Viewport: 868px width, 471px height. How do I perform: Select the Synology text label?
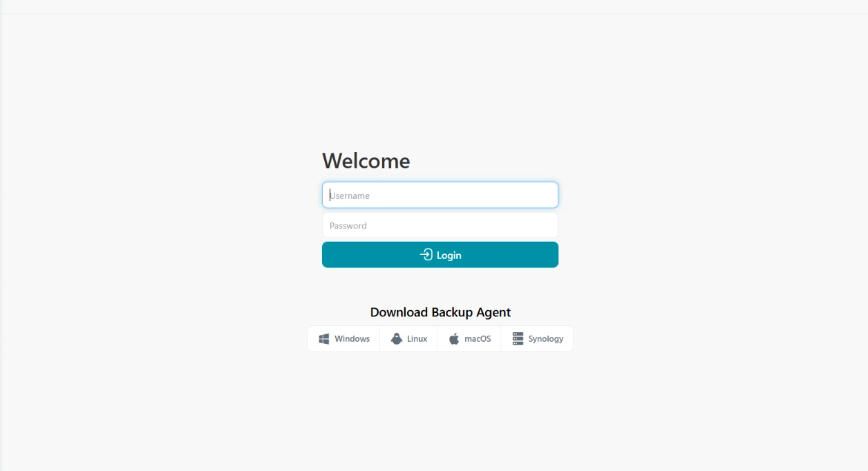(546, 338)
